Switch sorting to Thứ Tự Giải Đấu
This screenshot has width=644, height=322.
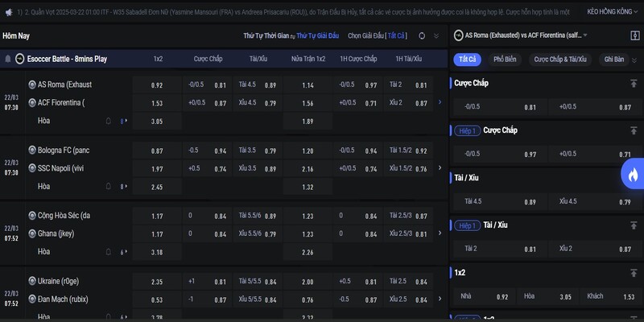point(317,36)
